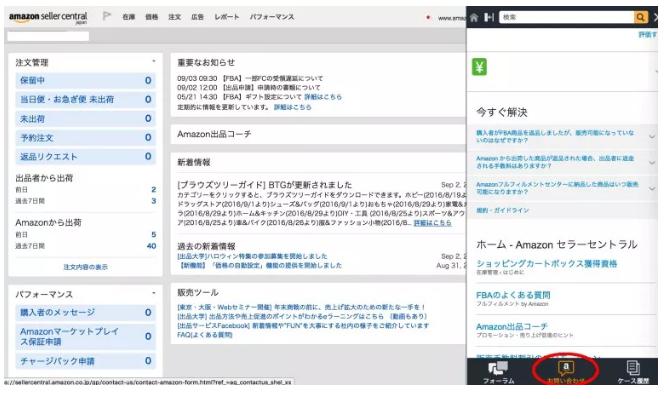Open 返品リクエスト row
669x399 pixels.
[x=86, y=157]
